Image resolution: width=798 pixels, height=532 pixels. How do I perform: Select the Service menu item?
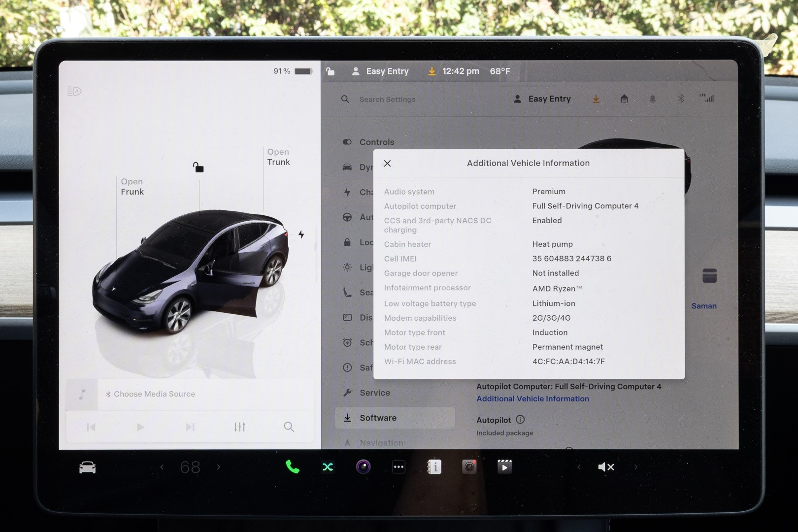pyautogui.click(x=374, y=393)
